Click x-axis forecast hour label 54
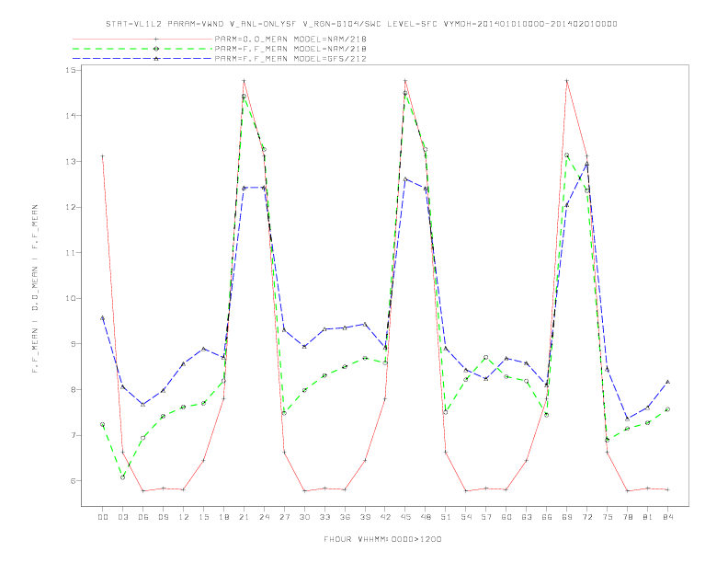This screenshot has width=728, height=563. [466, 517]
